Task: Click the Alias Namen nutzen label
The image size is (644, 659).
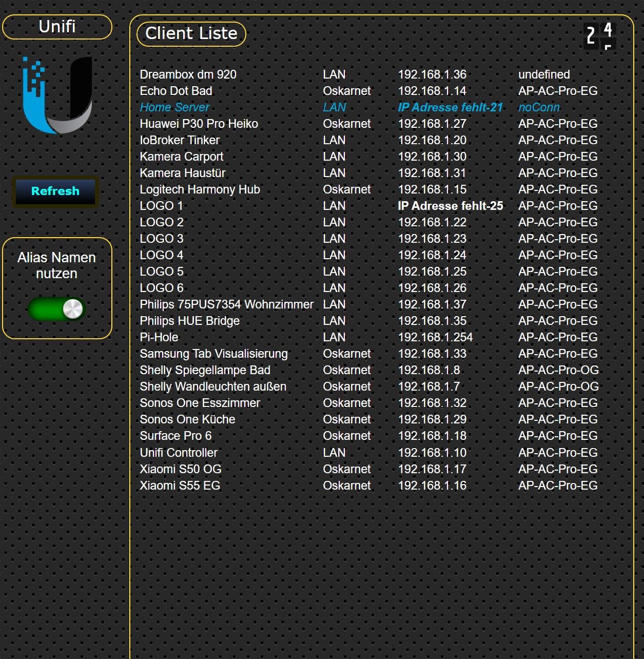Action: point(57,265)
